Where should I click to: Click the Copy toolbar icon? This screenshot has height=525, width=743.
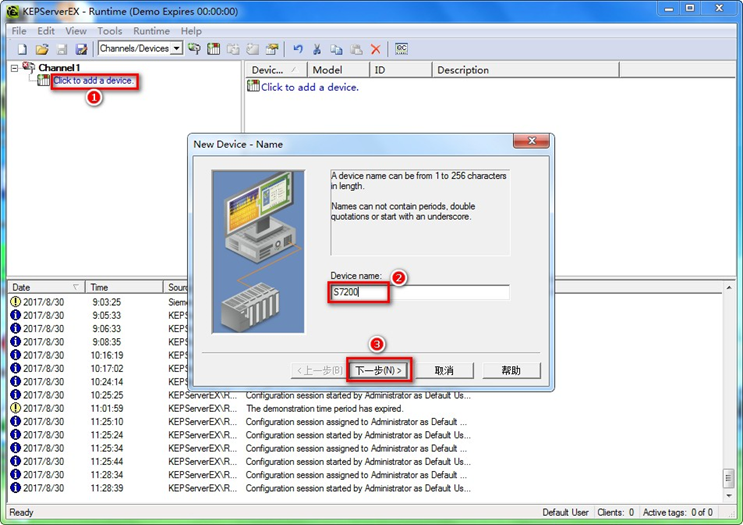coord(336,49)
